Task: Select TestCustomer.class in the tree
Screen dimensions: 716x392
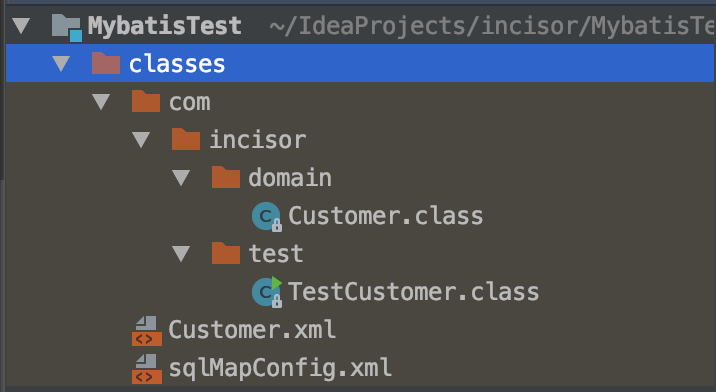Action: (413, 291)
